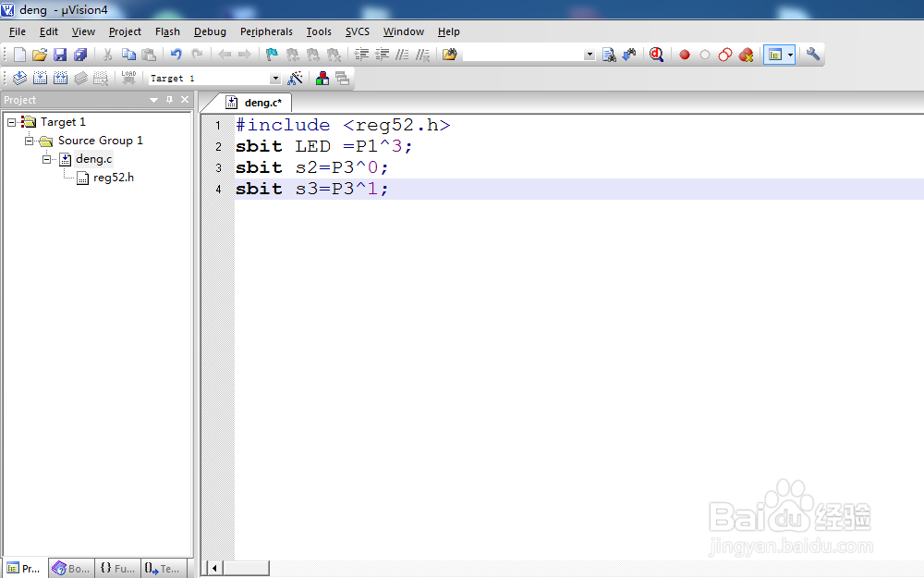Switch to the Books (Bo...) bottom tab
Screen dimensions: 924x578
[x=71, y=568]
